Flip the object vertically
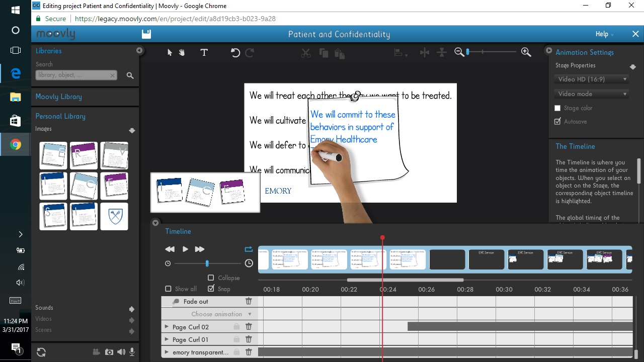 click(442, 52)
